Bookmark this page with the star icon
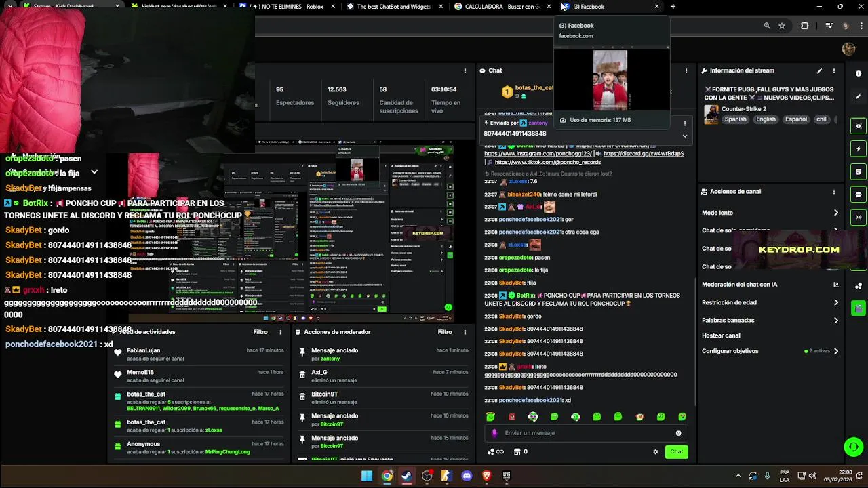Image resolution: width=868 pixels, height=488 pixels. (x=782, y=26)
